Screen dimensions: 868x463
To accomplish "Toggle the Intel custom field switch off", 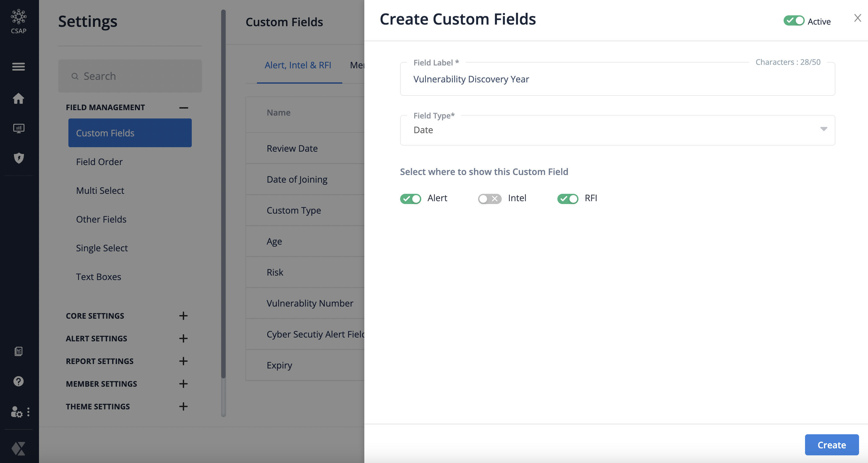I will (x=489, y=198).
